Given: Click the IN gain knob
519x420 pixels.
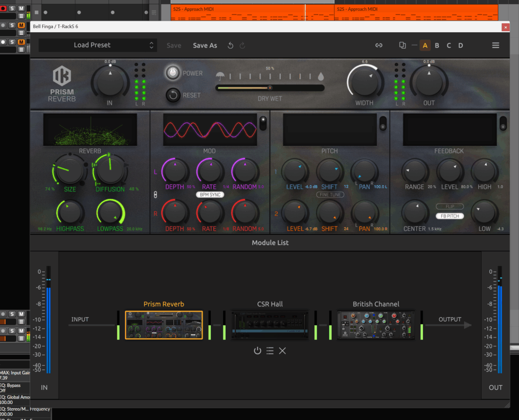Looking at the screenshot, I should click(x=110, y=82).
